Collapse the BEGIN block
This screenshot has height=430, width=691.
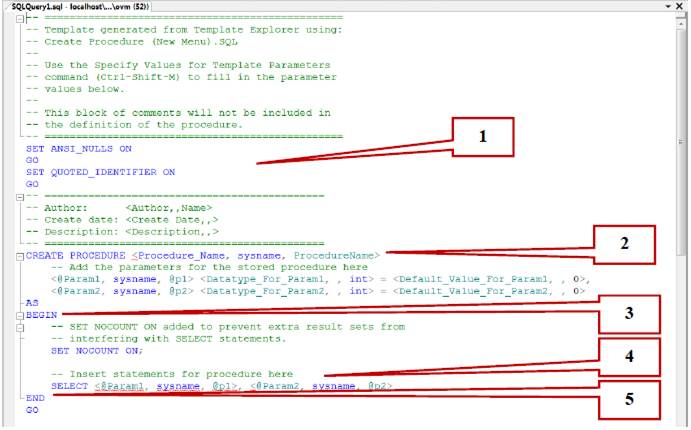point(21,314)
